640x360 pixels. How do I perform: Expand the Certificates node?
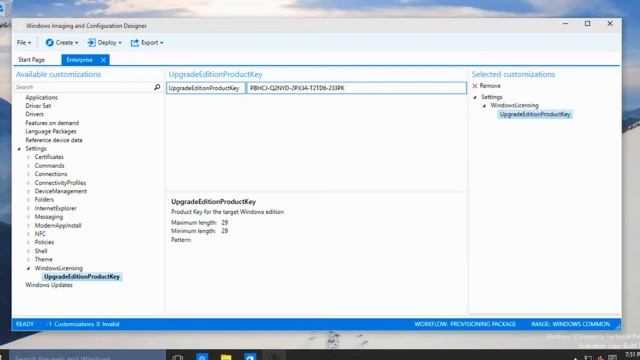pyautogui.click(x=28, y=157)
